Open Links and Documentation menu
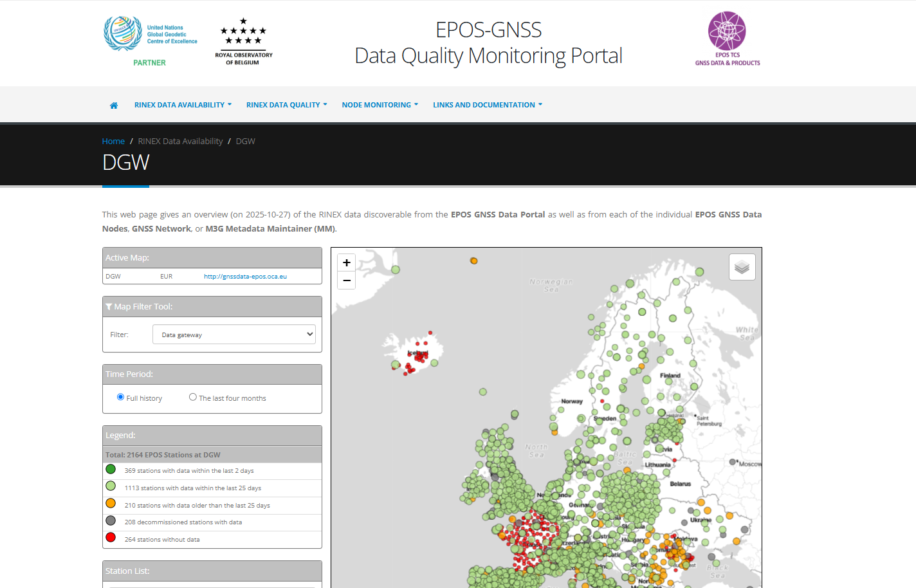Image resolution: width=916 pixels, height=588 pixels. click(487, 105)
